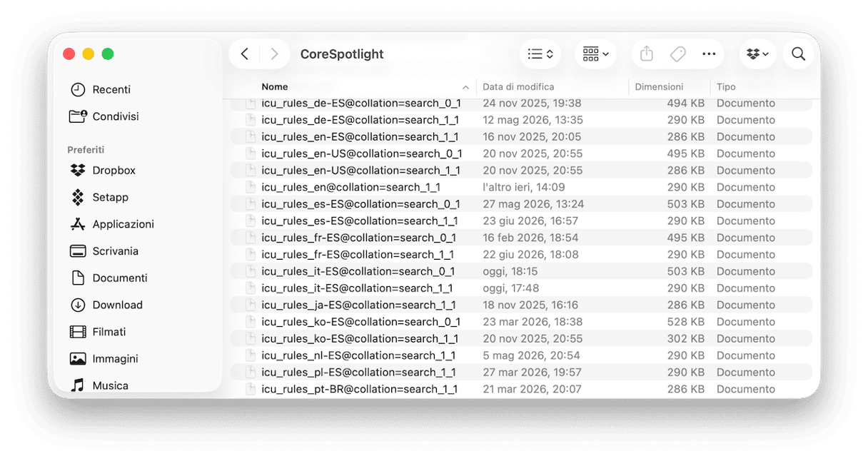
Task: Open the list view mode selector
Action: point(540,54)
